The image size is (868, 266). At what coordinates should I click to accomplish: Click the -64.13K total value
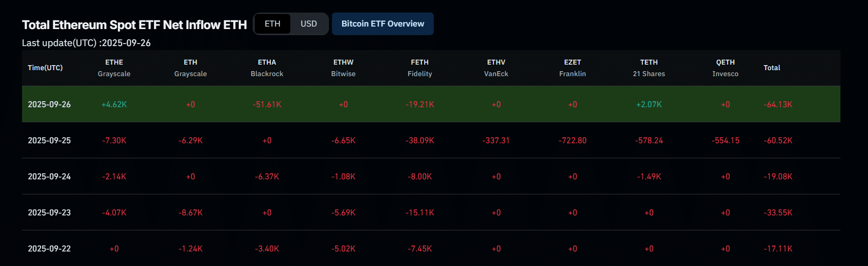tap(778, 104)
